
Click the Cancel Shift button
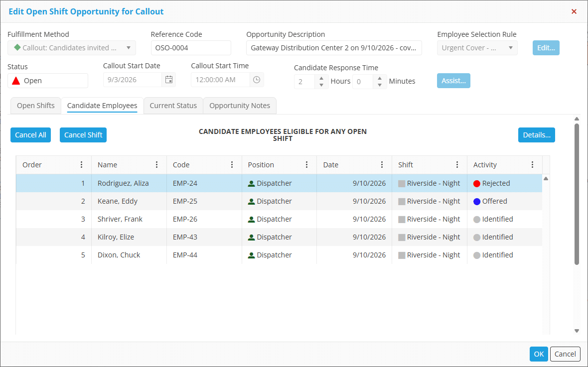point(83,135)
